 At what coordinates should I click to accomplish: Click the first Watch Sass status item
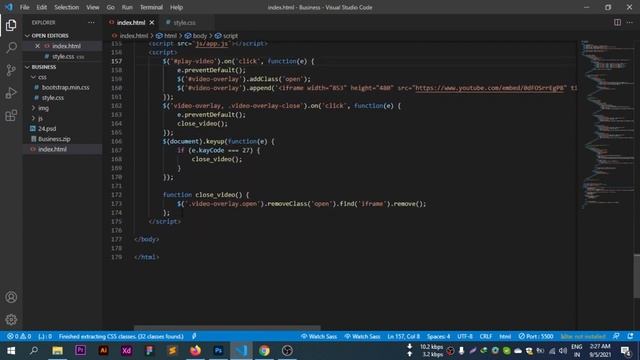(x=319, y=336)
